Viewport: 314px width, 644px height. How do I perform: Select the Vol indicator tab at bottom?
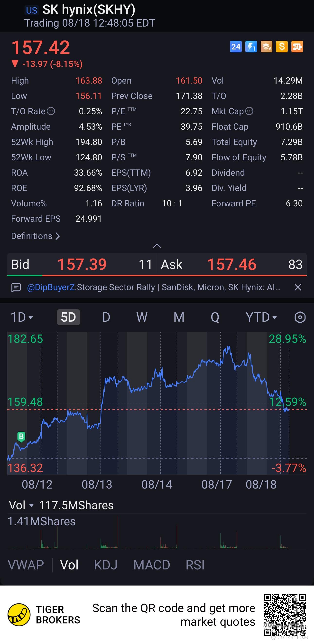(69, 565)
